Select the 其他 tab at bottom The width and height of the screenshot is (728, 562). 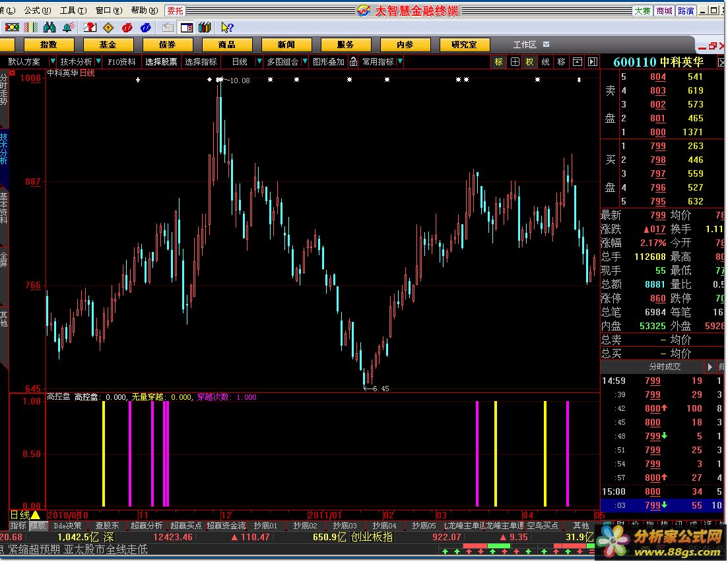581,525
